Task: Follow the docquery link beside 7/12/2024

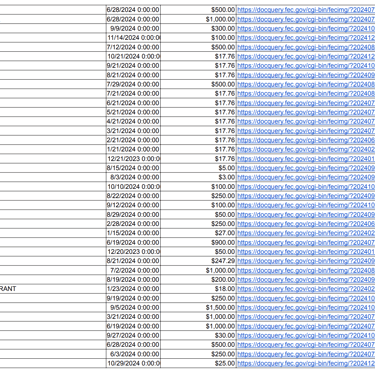Action: click(x=306, y=47)
